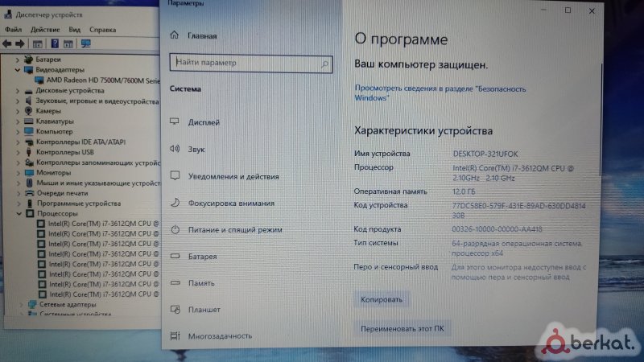Expand the Компьютер node
This screenshot has height=362, width=644.
(x=18, y=132)
